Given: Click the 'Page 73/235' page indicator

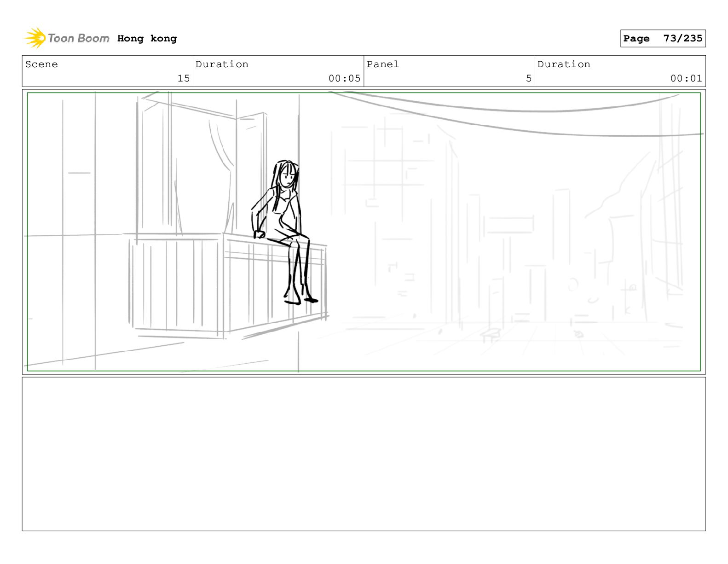Looking at the screenshot, I should pyautogui.click(x=663, y=39).
